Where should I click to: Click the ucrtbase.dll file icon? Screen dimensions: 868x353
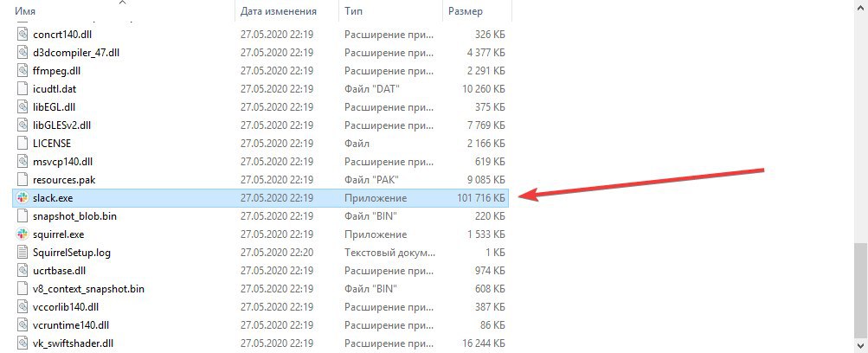[23, 271]
